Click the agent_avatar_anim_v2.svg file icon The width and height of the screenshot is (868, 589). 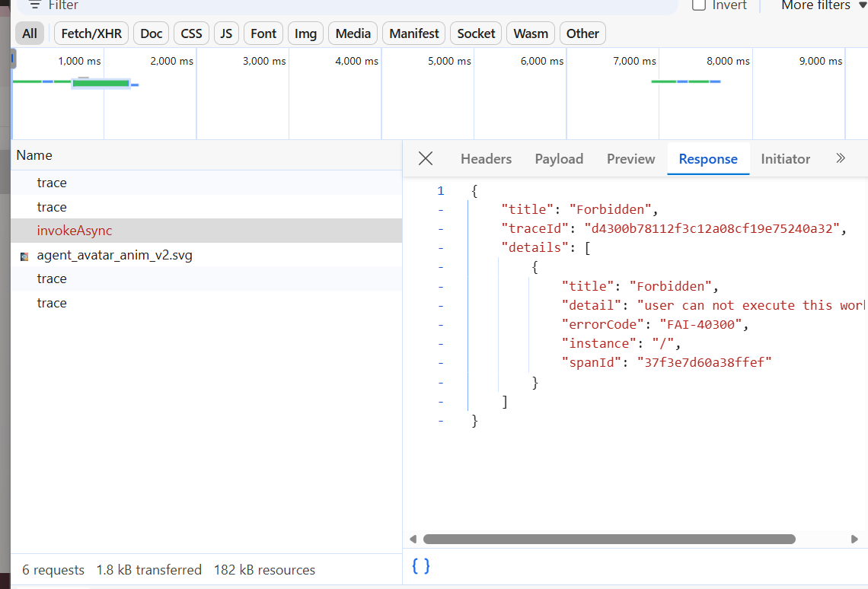[24, 256]
